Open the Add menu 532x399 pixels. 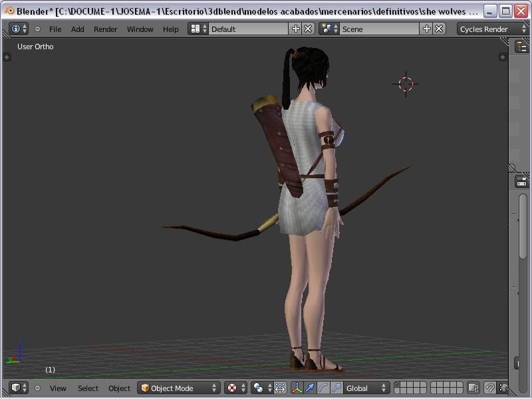77,29
